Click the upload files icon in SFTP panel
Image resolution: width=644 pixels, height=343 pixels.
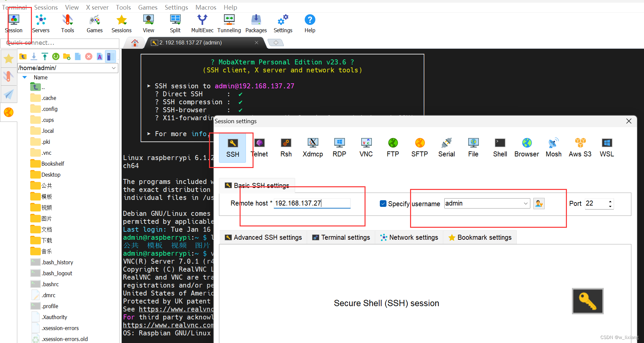pyautogui.click(x=45, y=56)
